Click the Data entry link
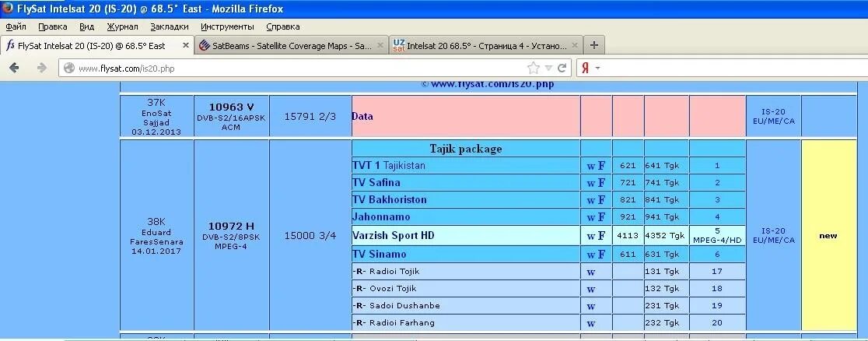Image resolution: width=868 pixels, height=341 pixels. coord(362,117)
